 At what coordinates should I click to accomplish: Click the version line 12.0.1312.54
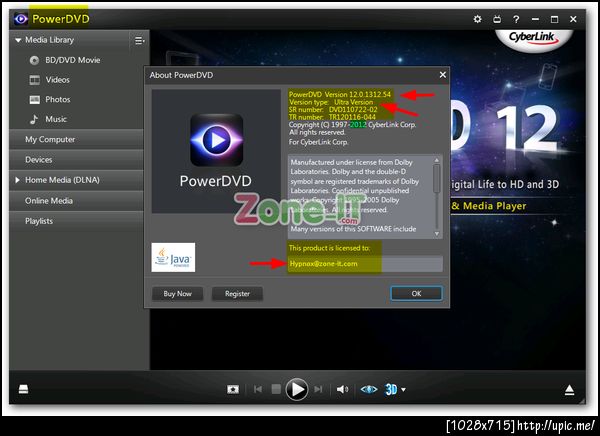click(340, 94)
